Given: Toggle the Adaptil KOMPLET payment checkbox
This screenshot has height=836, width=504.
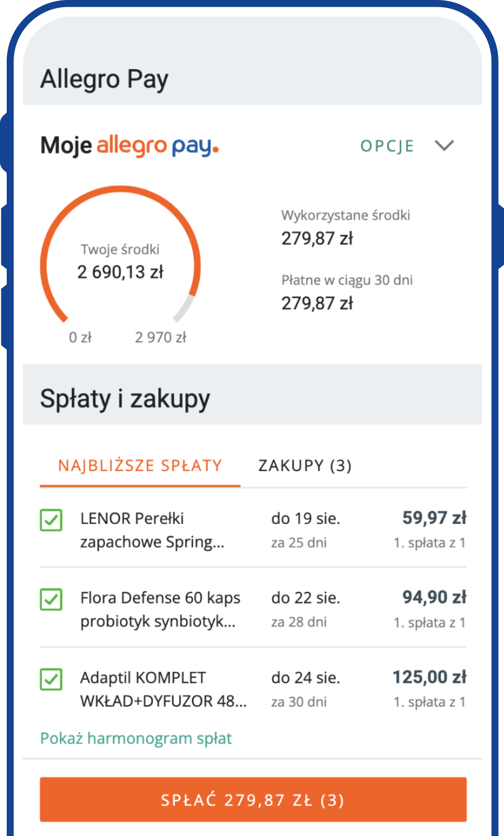Looking at the screenshot, I should pos(51,679).
